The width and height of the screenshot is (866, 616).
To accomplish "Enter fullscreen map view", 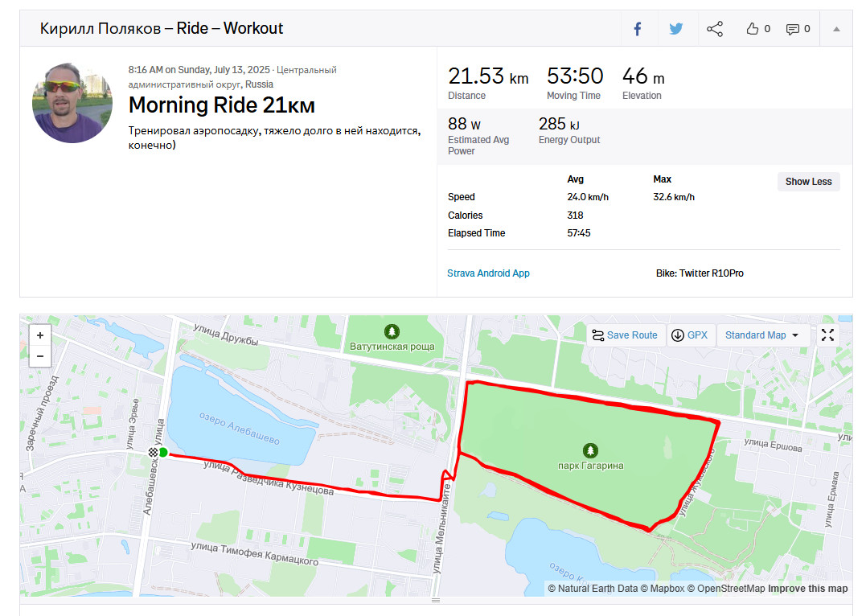I will 827,335.
